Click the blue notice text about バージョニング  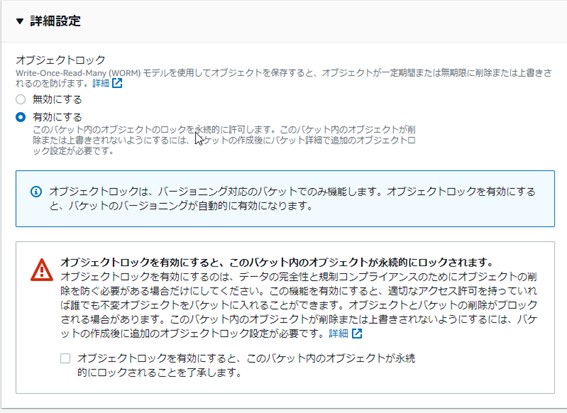tap(292, 199)
